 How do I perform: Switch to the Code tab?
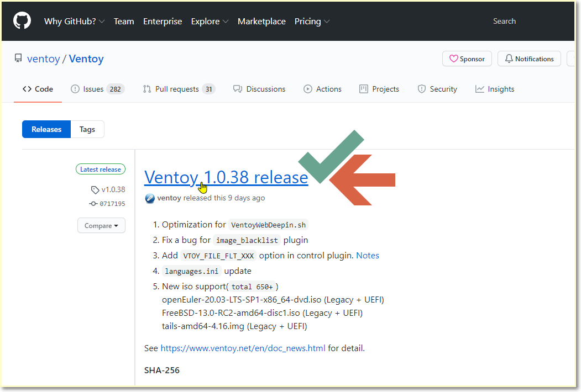tap(38, 89)
